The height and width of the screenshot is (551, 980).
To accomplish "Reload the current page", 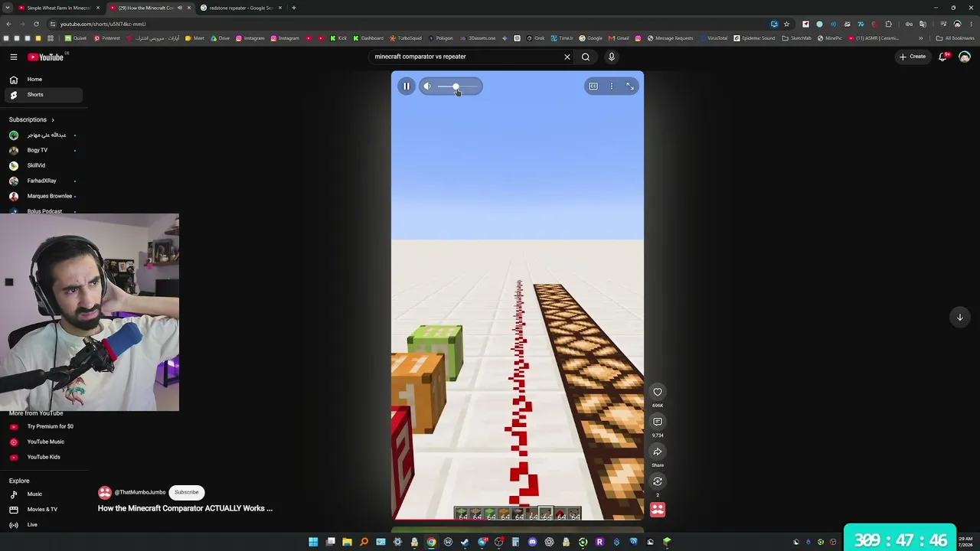I will point(36,24).
